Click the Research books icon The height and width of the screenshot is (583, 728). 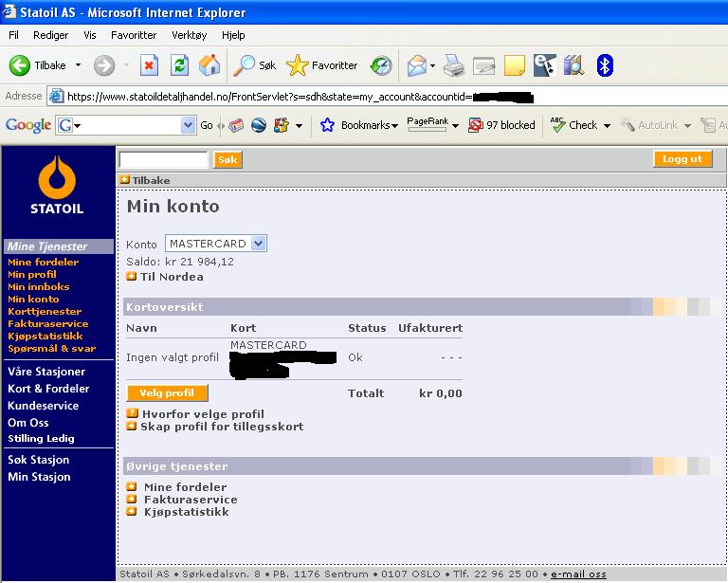(573, 65)
